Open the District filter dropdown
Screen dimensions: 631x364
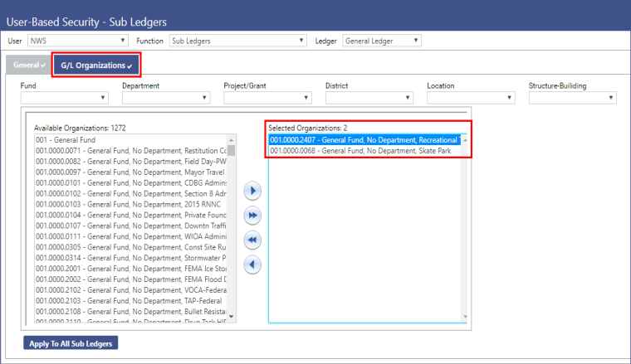369,98
